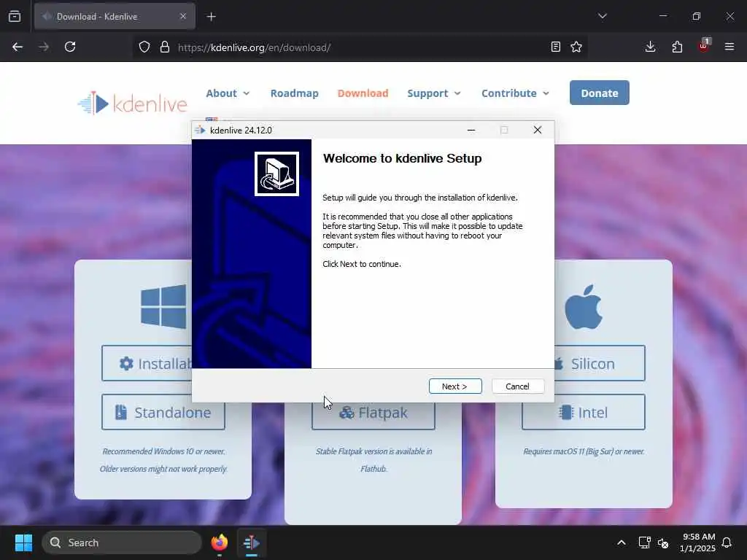
Task: Close the kdenlive 24.12.0 setup dialog
Action: [x=538, y=130]
